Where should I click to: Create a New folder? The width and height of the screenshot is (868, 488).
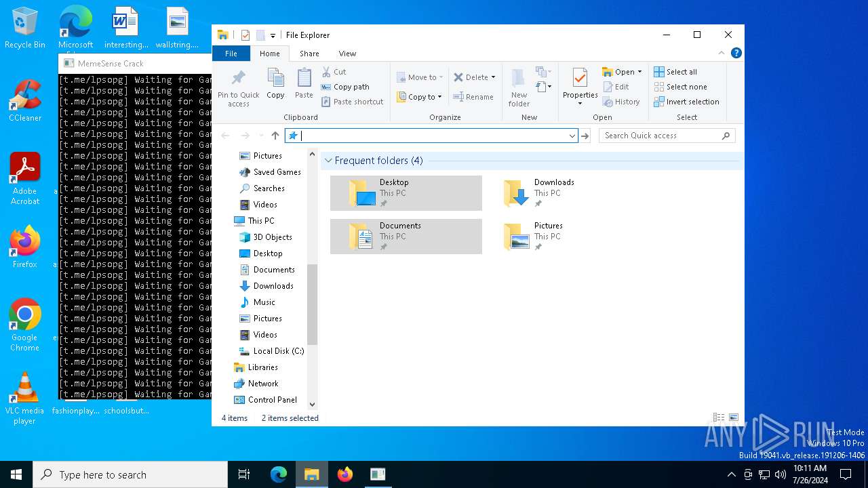point(519,87)
